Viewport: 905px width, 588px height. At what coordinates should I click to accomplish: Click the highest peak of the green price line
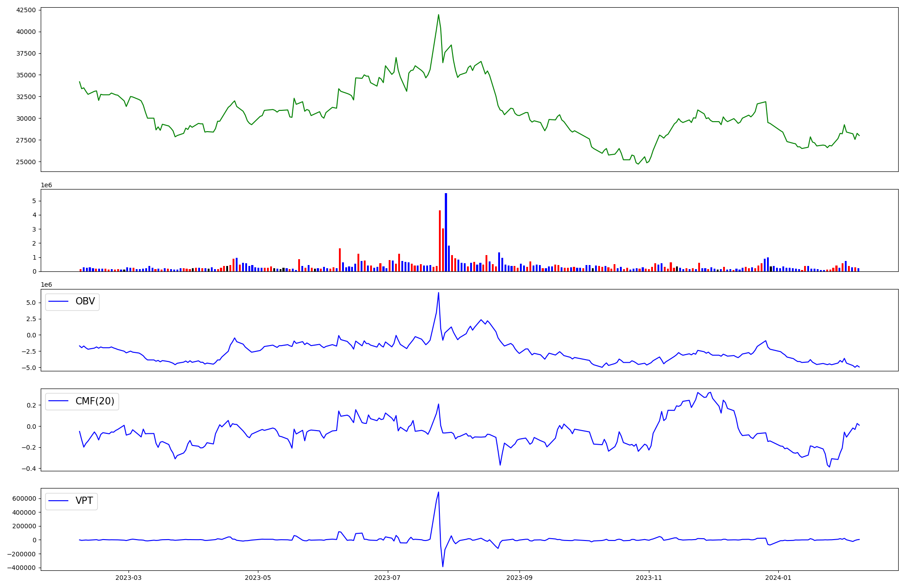click(x=438, y=15)
